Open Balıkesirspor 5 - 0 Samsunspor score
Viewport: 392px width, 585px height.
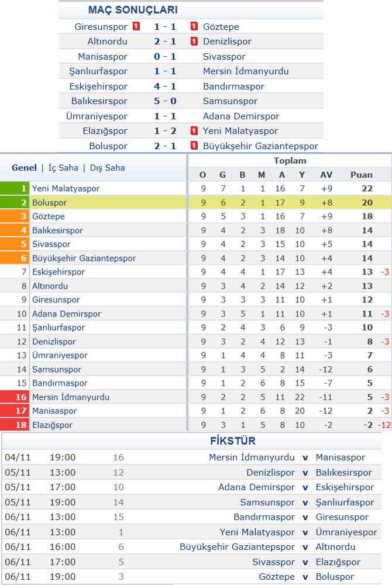click(x=165, y=101)
